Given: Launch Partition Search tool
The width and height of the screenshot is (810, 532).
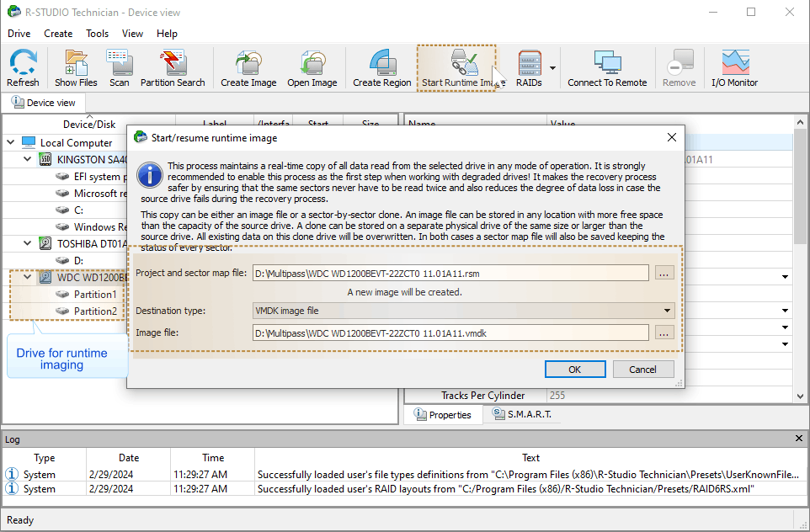Looking at the screenshot, I should click(173, 67).
